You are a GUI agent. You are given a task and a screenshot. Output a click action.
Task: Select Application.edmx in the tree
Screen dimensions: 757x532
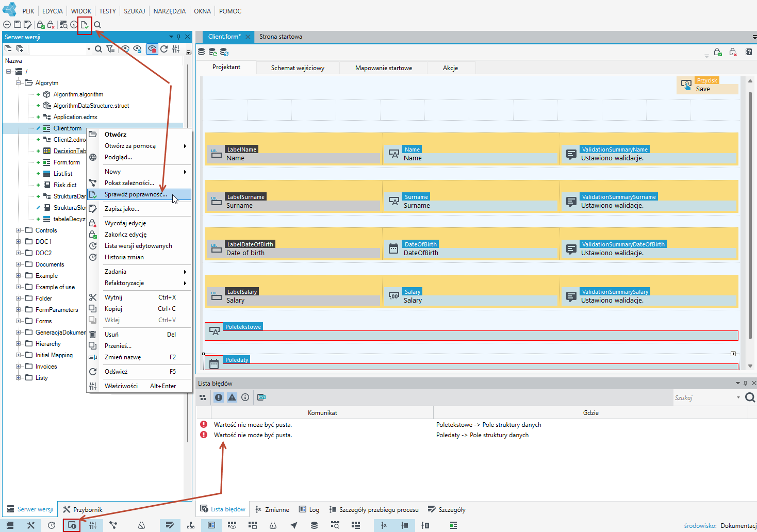point(75,117)
